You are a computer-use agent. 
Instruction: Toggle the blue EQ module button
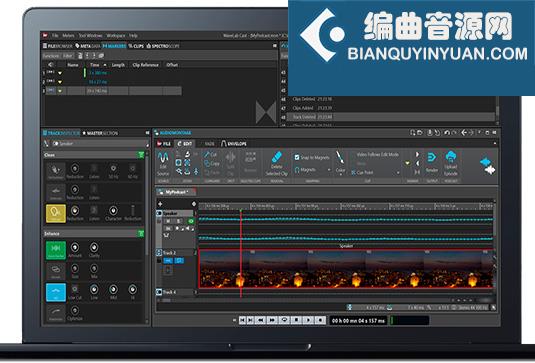pos(56,292)
